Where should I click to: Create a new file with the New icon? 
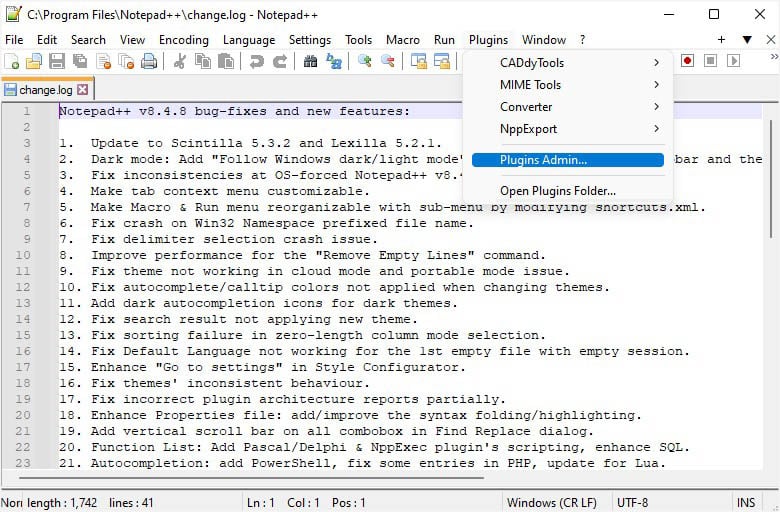pyautogui.click(x=11, y=62)
